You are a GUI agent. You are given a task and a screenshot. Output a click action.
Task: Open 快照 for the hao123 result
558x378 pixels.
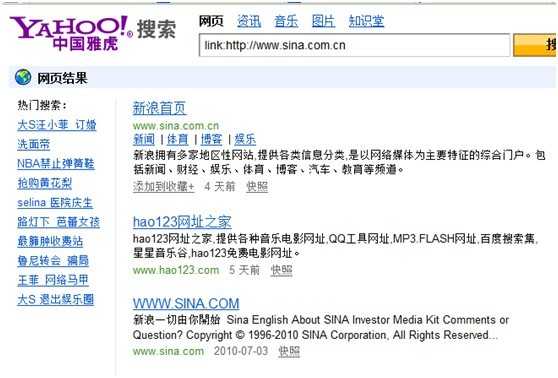coord(281,270)
